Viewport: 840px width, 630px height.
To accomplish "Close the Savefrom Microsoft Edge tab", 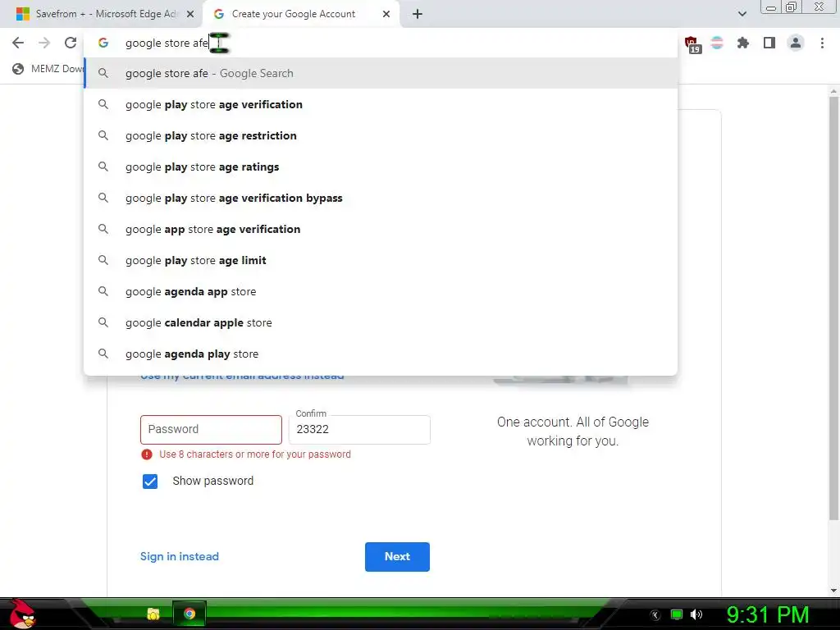I will tap(190, 14).
